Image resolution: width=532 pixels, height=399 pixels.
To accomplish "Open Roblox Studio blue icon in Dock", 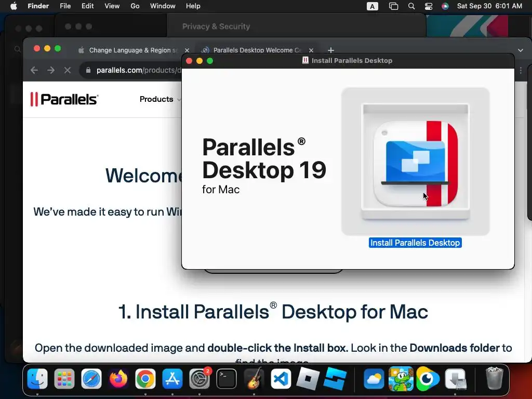I will click(335, 378).
